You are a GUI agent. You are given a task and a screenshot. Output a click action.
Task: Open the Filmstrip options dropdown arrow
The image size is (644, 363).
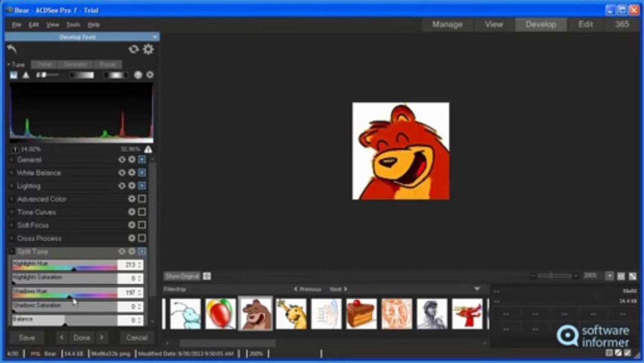pyautogui.click(x=477, y=289)
